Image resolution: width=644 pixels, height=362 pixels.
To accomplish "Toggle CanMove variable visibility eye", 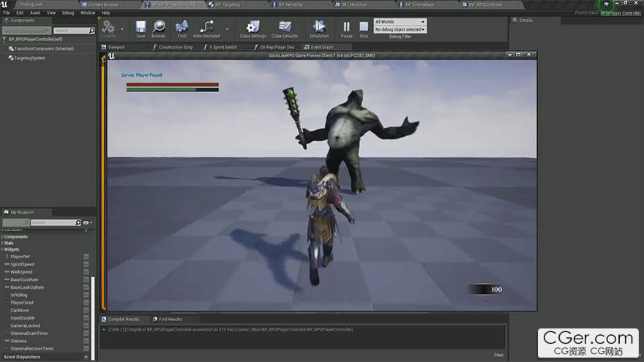I will pyautogui.click(x=86, y=310).
